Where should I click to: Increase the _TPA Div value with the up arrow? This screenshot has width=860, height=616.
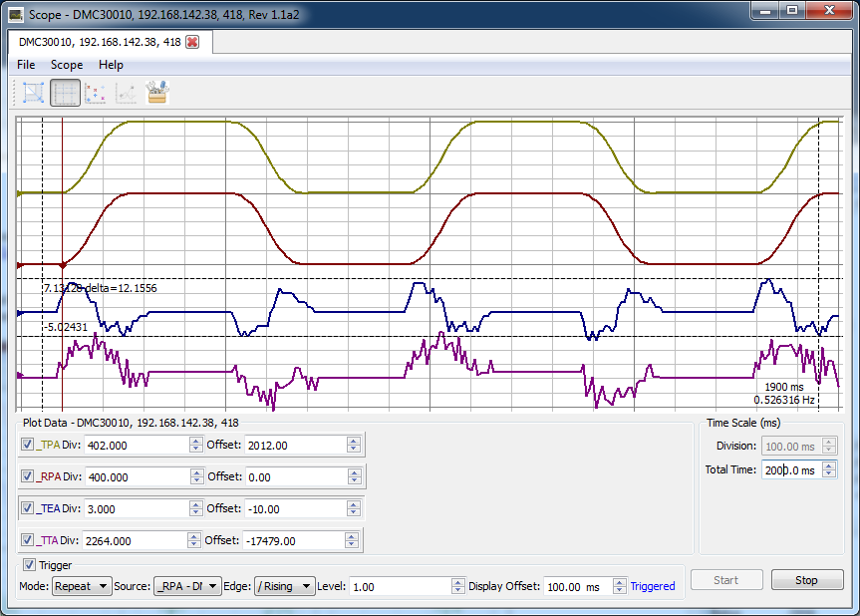pos(195,441)
